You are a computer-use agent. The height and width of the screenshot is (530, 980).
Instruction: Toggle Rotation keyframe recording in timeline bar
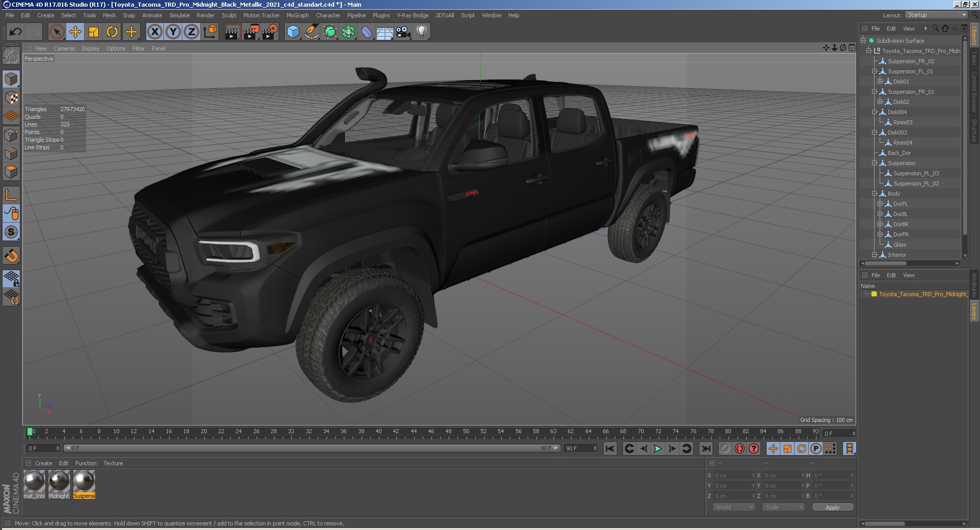[802, 448]
